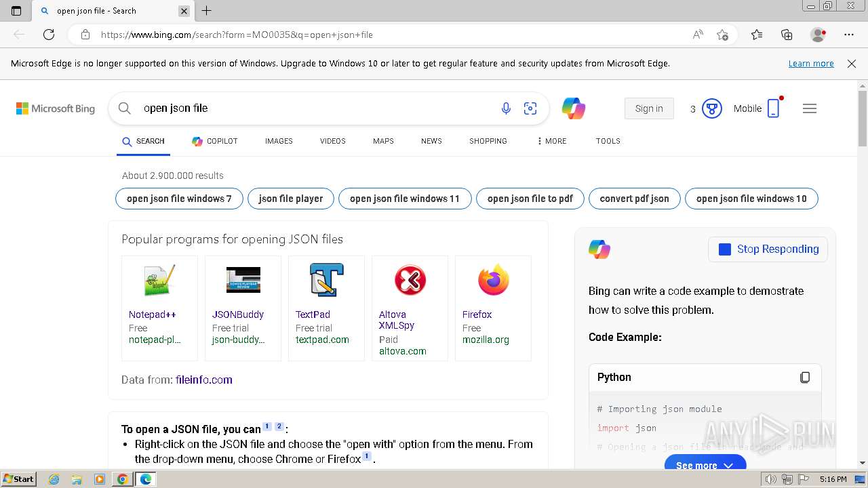Open the Collections icon
Image resolution: width=868 pixels, height=488 pixels.
[787, 35]
